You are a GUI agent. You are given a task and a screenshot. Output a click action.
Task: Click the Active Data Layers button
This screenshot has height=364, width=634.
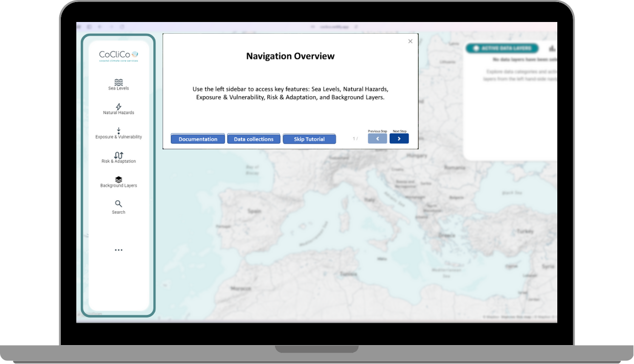[502, 49]
